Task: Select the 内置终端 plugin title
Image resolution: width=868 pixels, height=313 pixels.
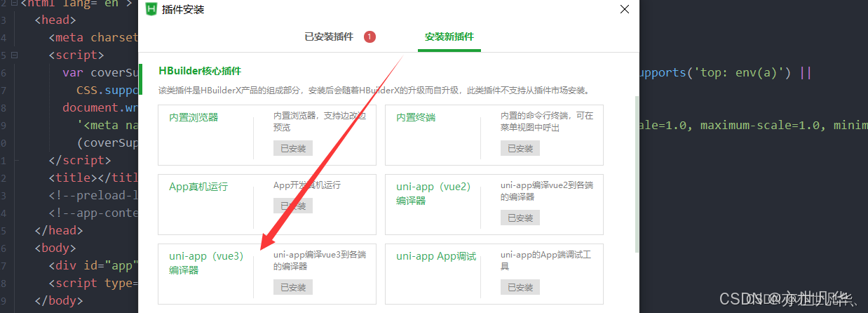Action: click(416, 117)
